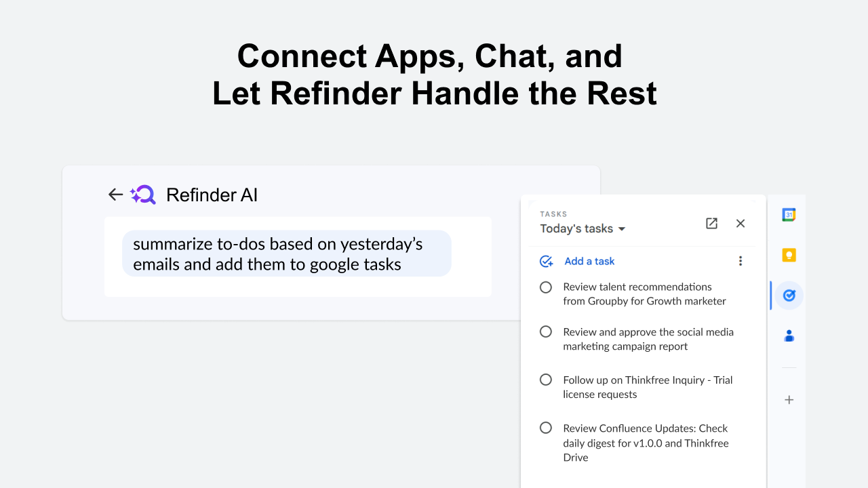Open the three-dot task list options menu

741,261
